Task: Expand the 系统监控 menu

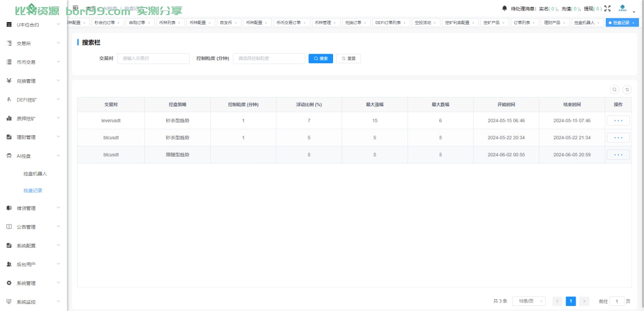Action: [33, 302]
